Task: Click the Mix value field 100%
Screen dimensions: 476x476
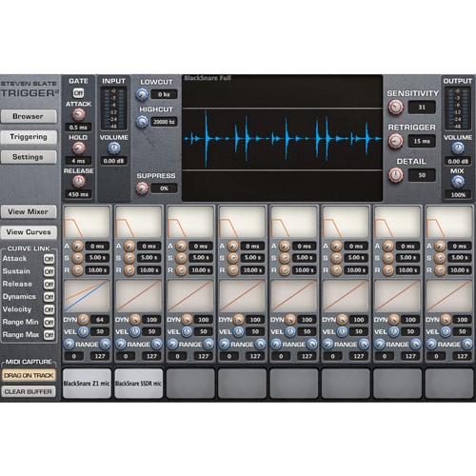Action: [458, 195]
